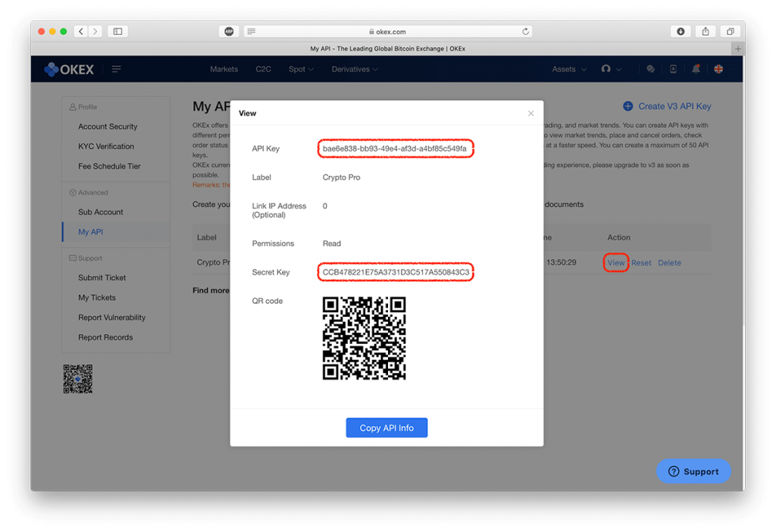The image size is (776, 532).
Task: Open My Tickets in the sidebar
Action: (x=97, y=297)
